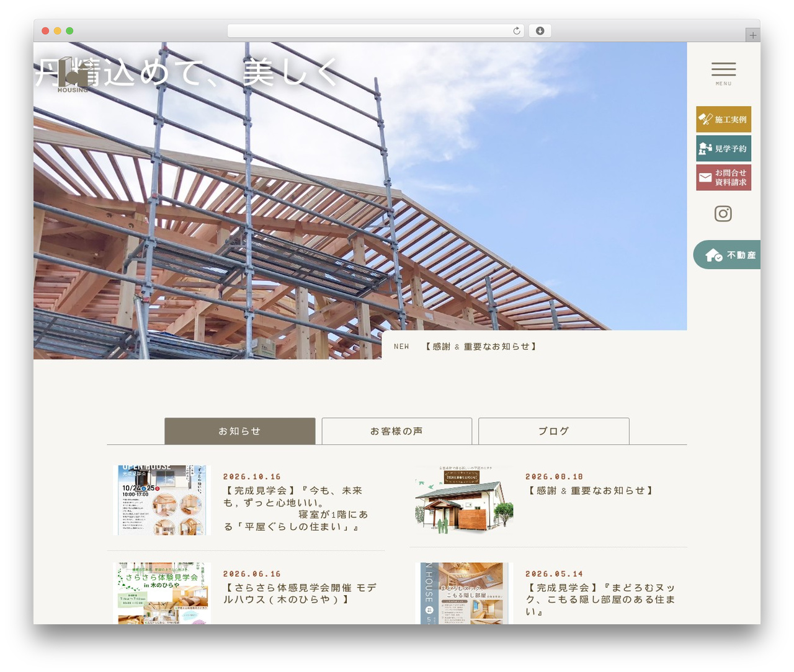The height and width of the screenshot is (672, 794).
Task: Open the 施工実例 side button
Action: [x=723, y=119]
